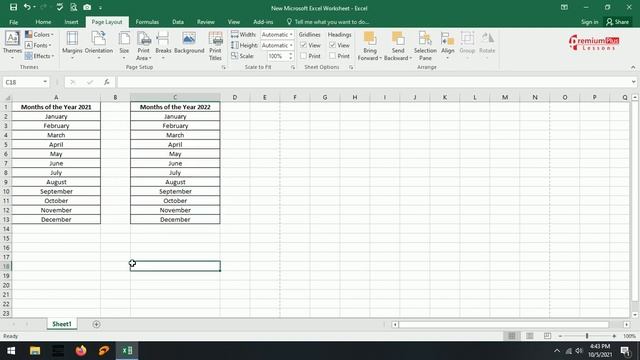640x360 pixels.
Task: Switch to Page Layout view in status bar
Action: (530, 336)
